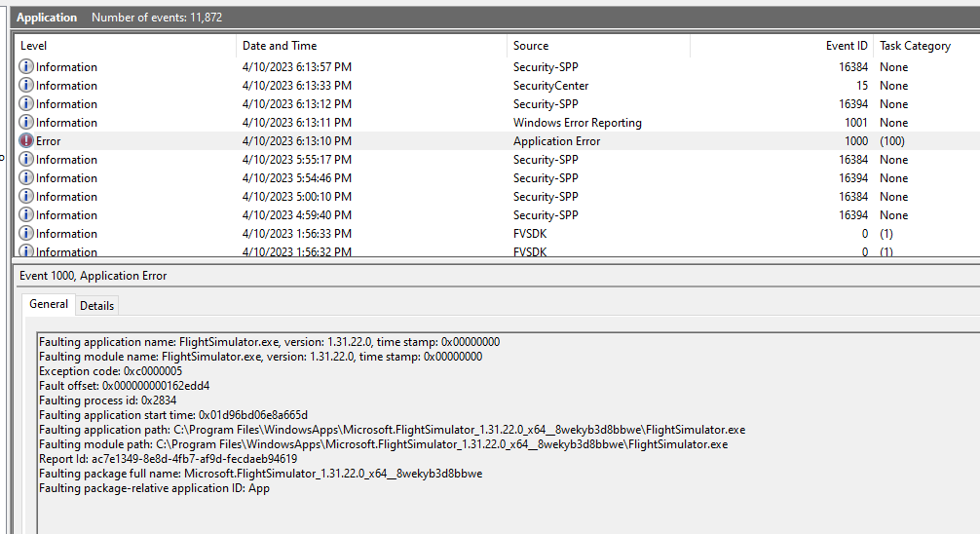Sort list by Event ID column

point(781,46)
